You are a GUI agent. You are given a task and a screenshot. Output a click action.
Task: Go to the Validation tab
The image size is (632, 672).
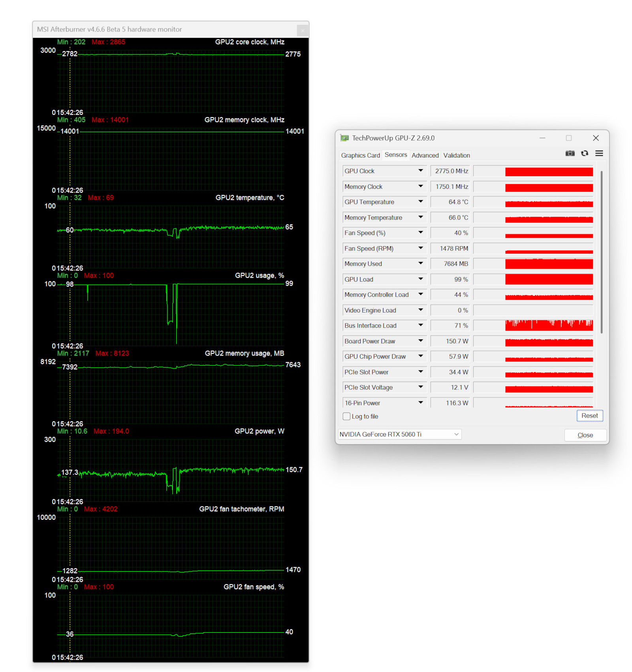[x=456, y=155]
